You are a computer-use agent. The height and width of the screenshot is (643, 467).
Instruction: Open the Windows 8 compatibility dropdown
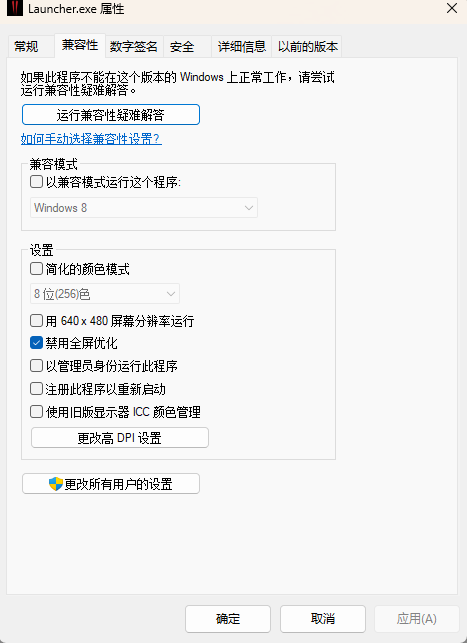tap(144, 207)
